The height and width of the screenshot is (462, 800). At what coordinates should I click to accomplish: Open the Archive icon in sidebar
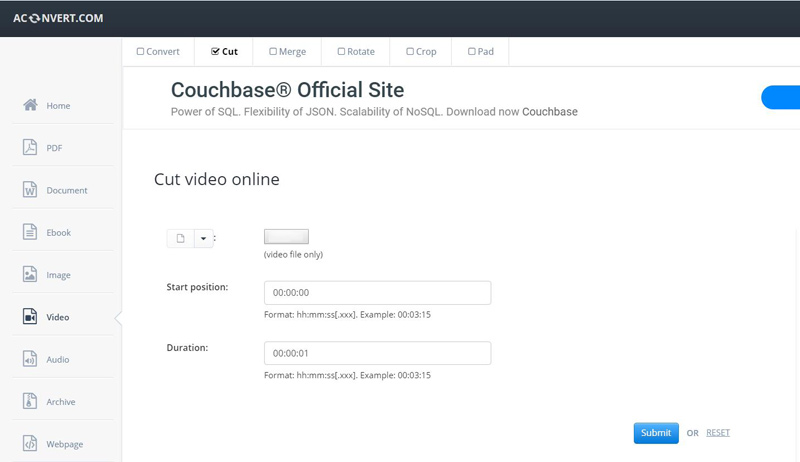(x=30, y=402)
